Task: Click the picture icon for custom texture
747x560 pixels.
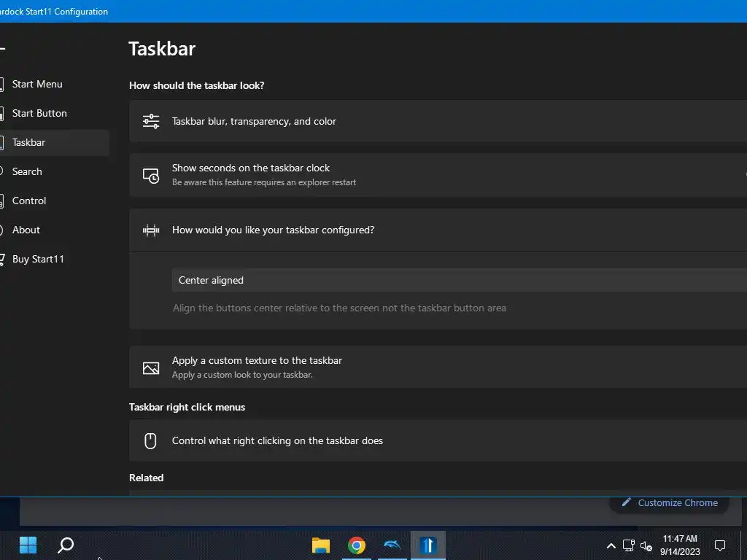Action: coord(151,368)
